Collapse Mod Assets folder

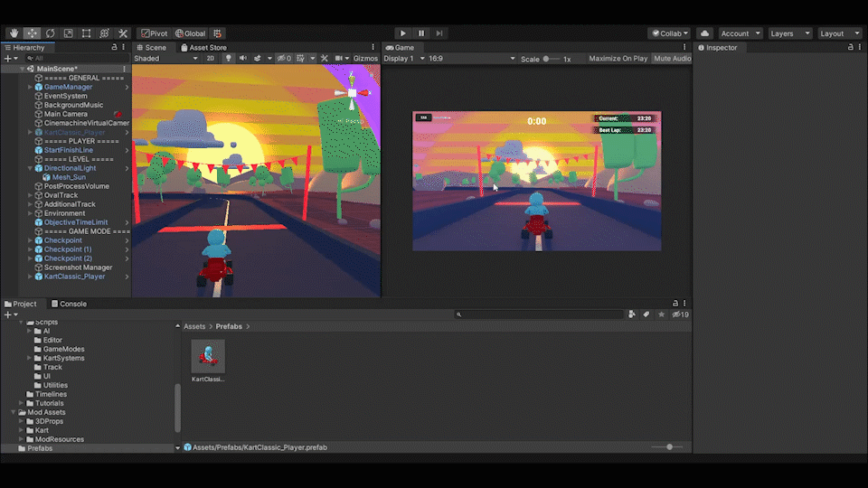[14, 412]
